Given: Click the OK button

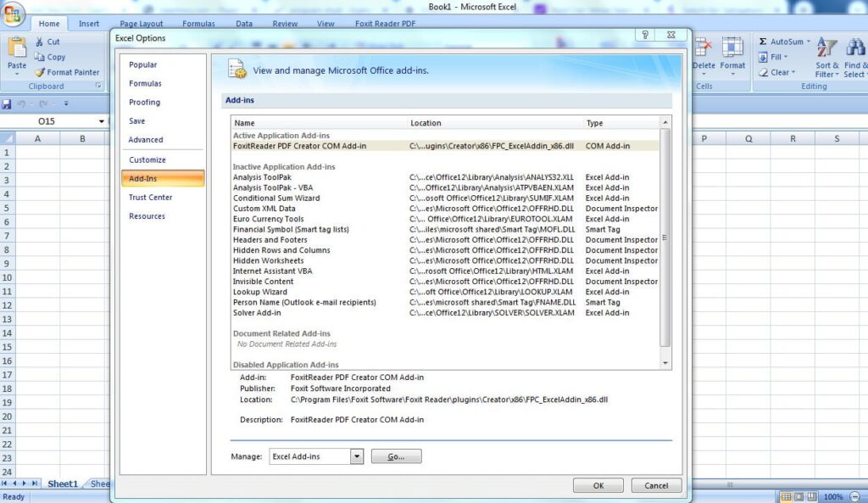Looking at the screenshot, I should pos(598,485).
